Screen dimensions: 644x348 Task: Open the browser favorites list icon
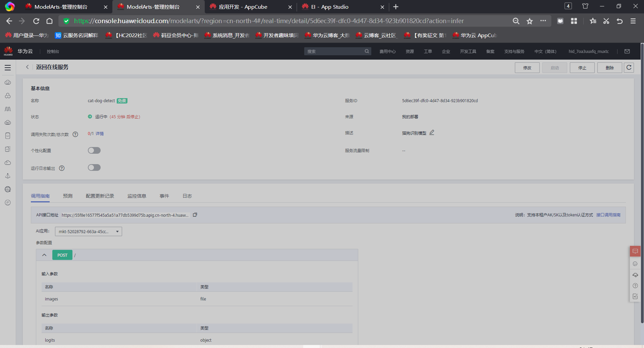click(x=593, y=21)
